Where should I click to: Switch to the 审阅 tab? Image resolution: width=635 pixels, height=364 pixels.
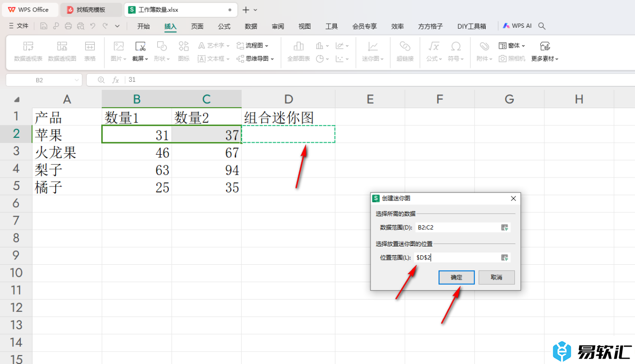[x=278, y=26]
